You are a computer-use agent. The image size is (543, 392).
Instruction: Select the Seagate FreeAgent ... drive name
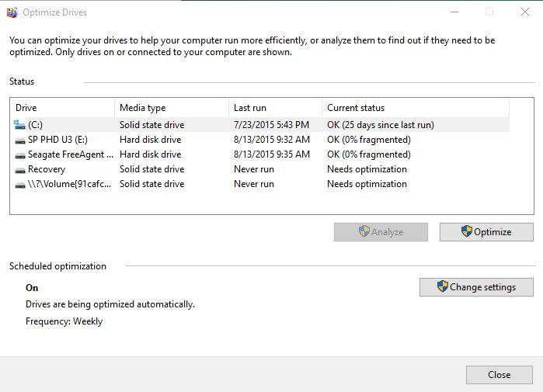point(71,154)
